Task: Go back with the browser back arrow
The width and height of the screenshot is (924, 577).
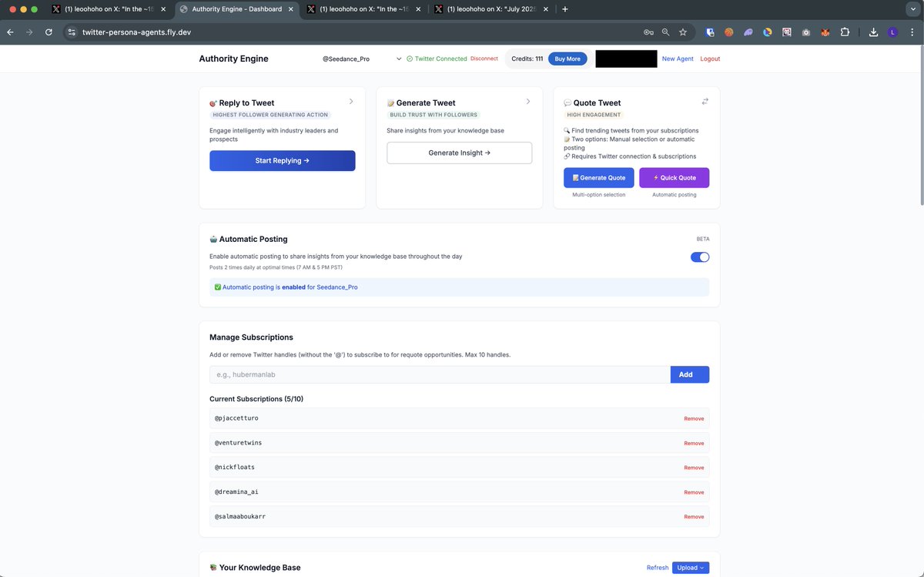Action: pos(10,32)
